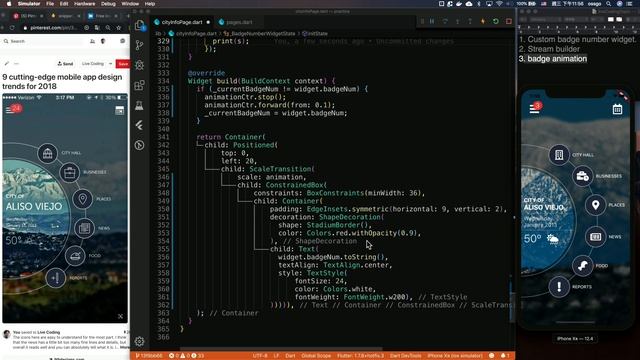
Task: Click iPhone Xs simulator device in status bar
Action: coord(454,356)
